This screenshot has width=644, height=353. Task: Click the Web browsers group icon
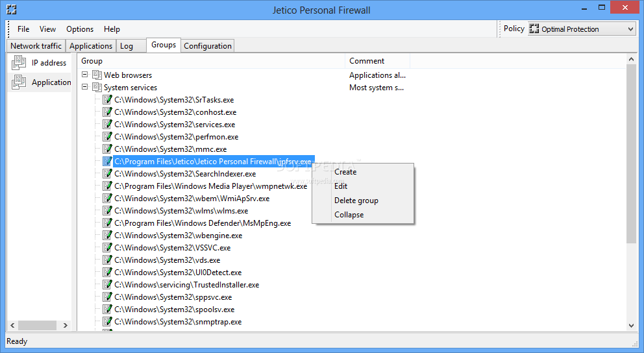pos(97,75)
